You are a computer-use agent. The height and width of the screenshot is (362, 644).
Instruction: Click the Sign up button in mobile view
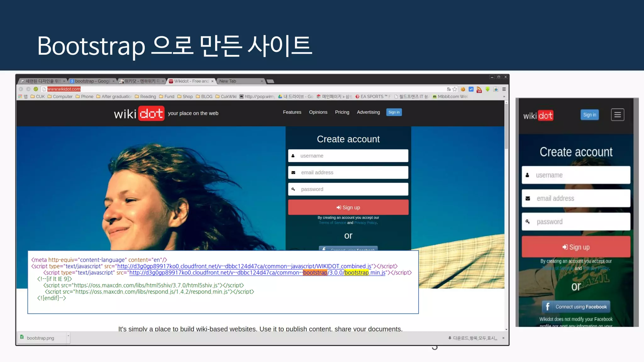pyautogui.click(x=576, y=247)
